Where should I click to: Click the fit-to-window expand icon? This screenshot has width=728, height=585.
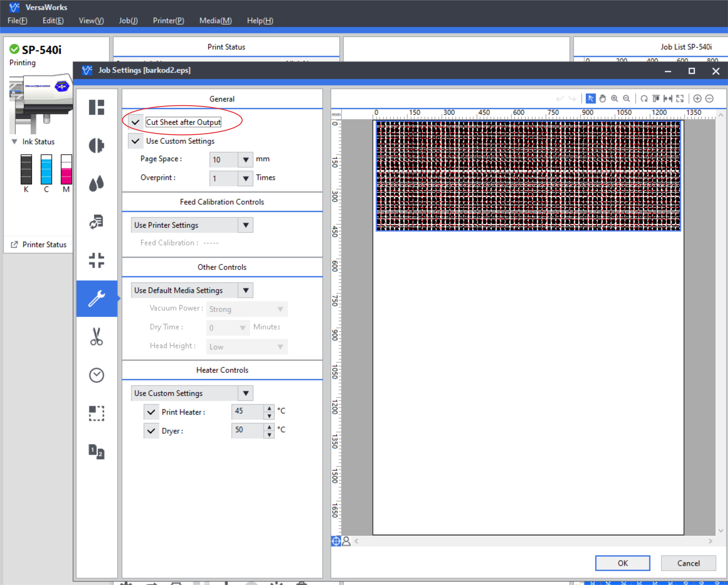680,99
